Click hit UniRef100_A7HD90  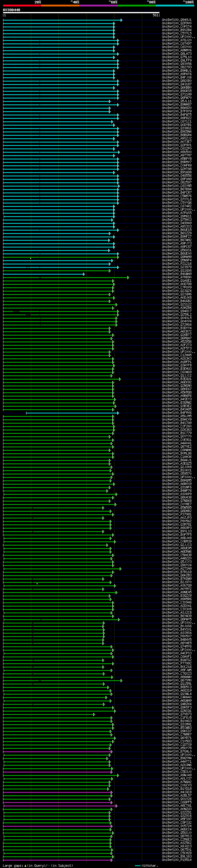(x=177, y=277)
